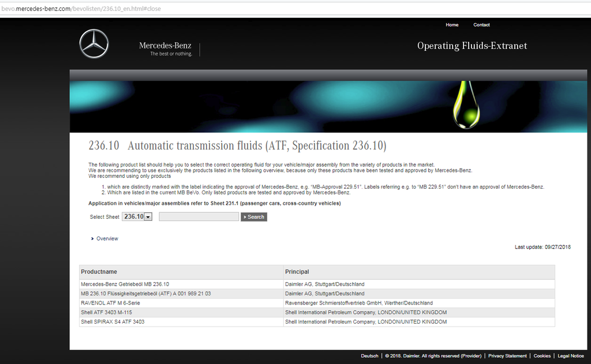Switch language via Deutsch footer link

369,356
